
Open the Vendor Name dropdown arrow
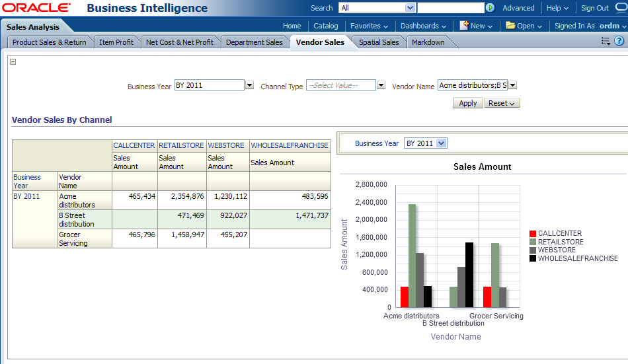point(512,85)
